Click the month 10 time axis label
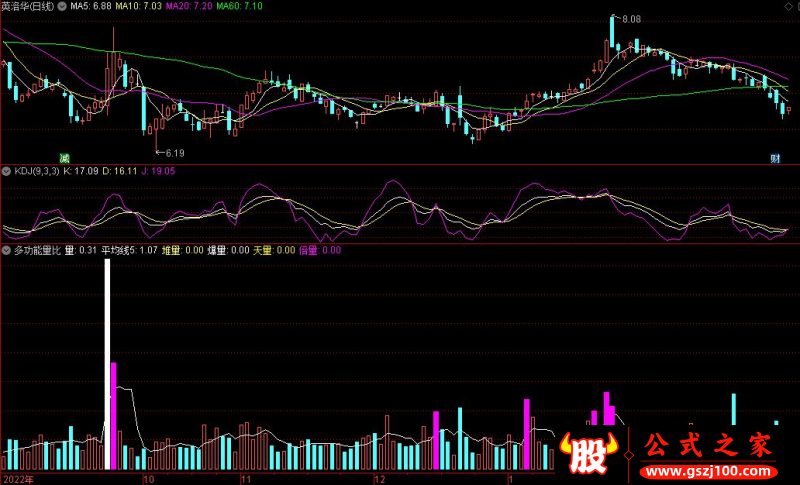The image size is (800, 485). pyautogui.click(x=148, y=479)
